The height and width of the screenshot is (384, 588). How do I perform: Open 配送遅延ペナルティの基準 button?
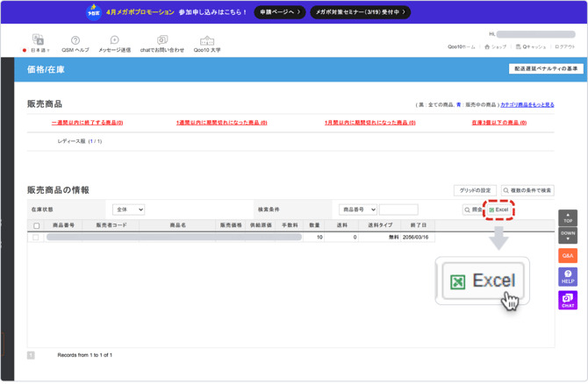click(546, 68)
